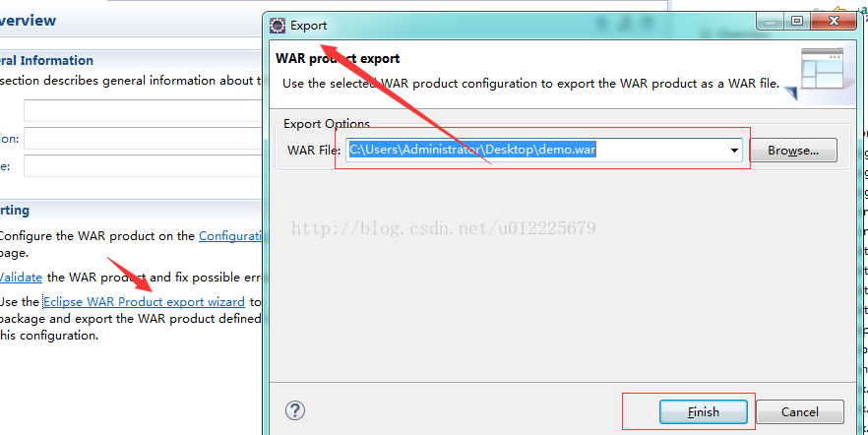Follow the Validate link
Image resolution: width=868 pixels, height=435 pixels.
pos(21,278)
